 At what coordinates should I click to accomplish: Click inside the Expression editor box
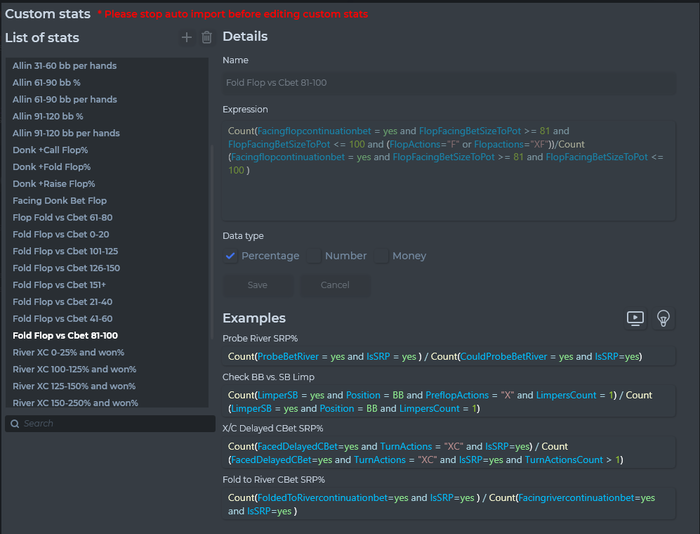tap(449, 195)
